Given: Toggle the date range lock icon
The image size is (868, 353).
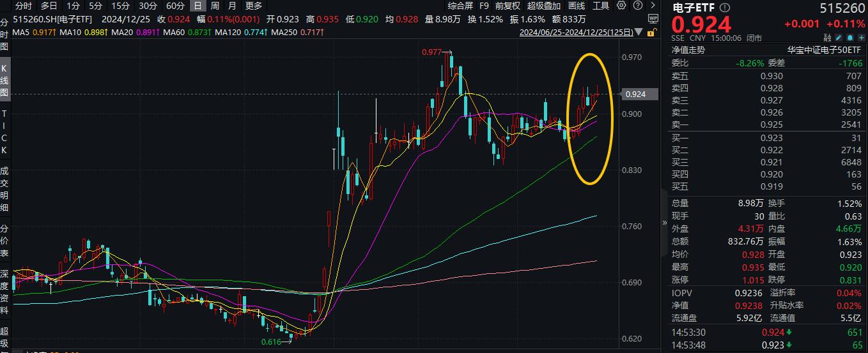Looking at the screenshot, I should [x=651, y=32].
